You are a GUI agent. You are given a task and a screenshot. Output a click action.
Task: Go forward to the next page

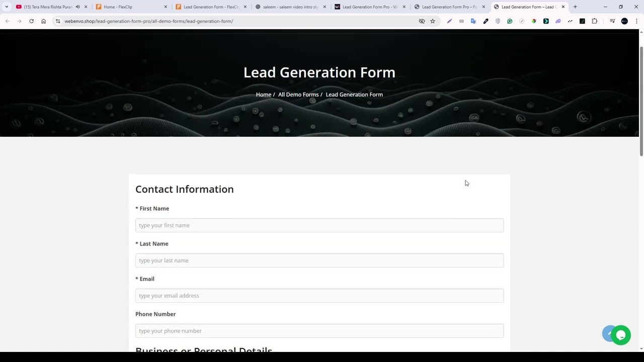(19, 21)
